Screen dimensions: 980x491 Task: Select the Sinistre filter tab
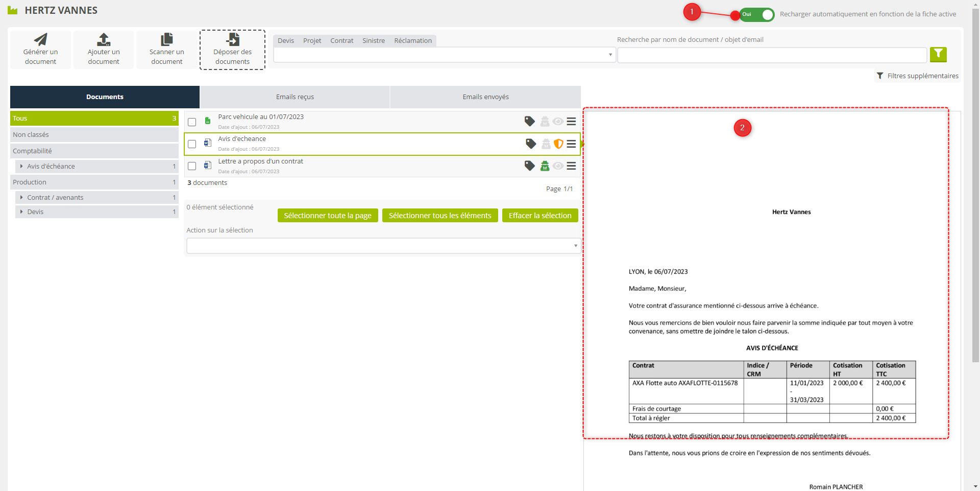[374, 41]
